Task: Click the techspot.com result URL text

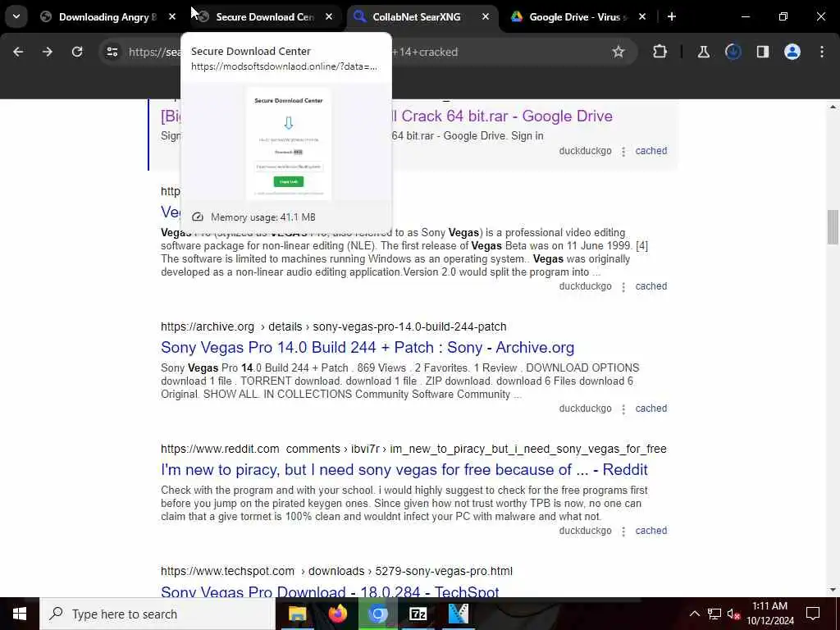Action: coord(336,571)
